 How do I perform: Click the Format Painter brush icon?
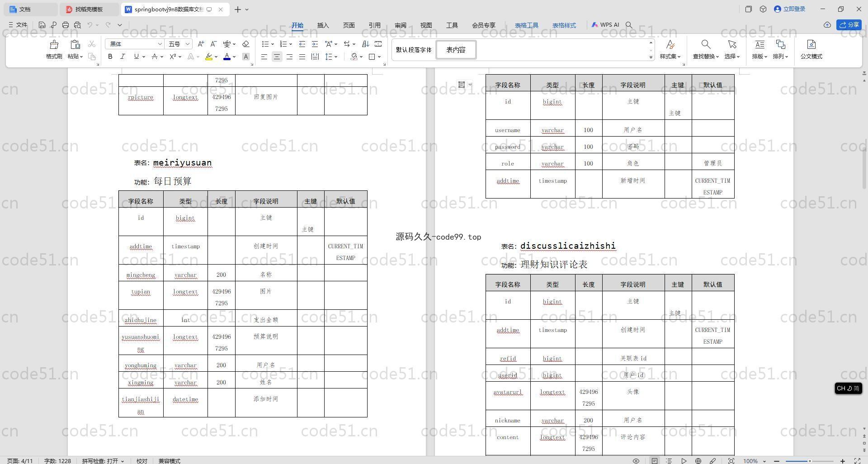54,44
